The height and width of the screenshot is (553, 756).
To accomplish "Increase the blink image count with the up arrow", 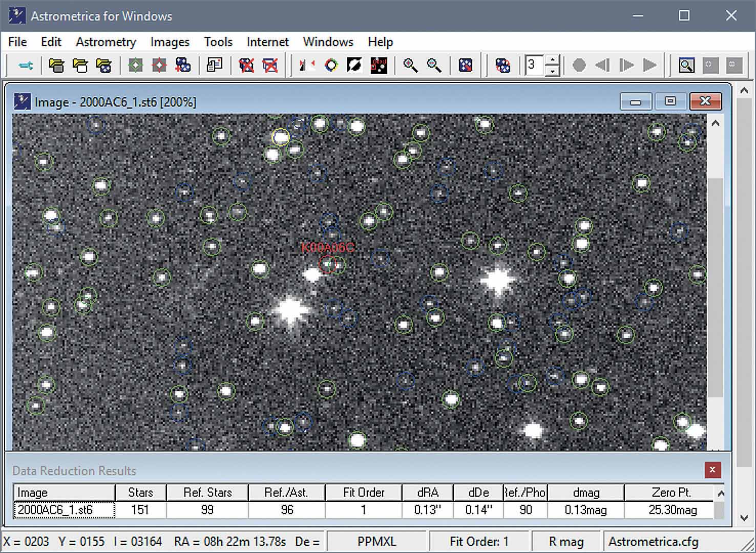I will tap(553, 59).
